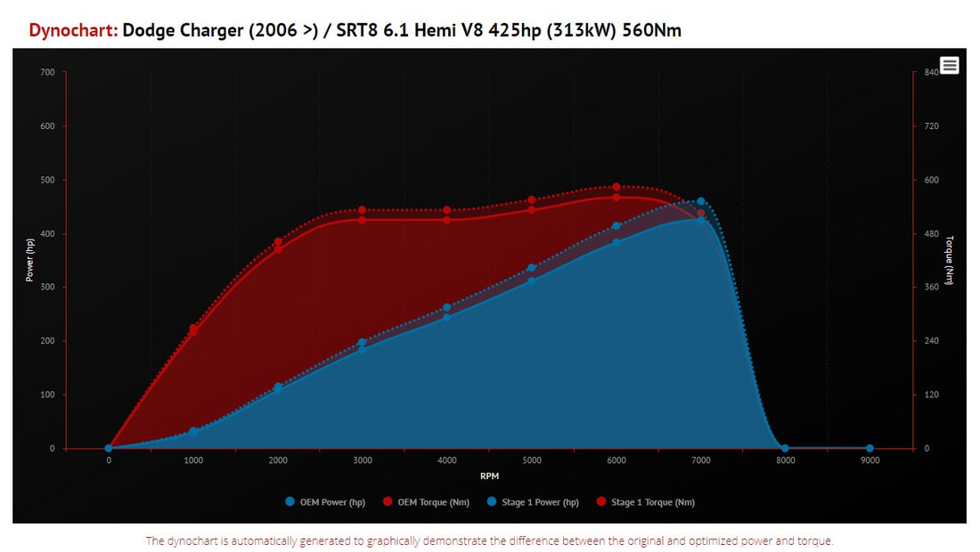Screen dimensions: 980x552
Task: Click the 100 label on the power axis
Action: pos(47,394)
